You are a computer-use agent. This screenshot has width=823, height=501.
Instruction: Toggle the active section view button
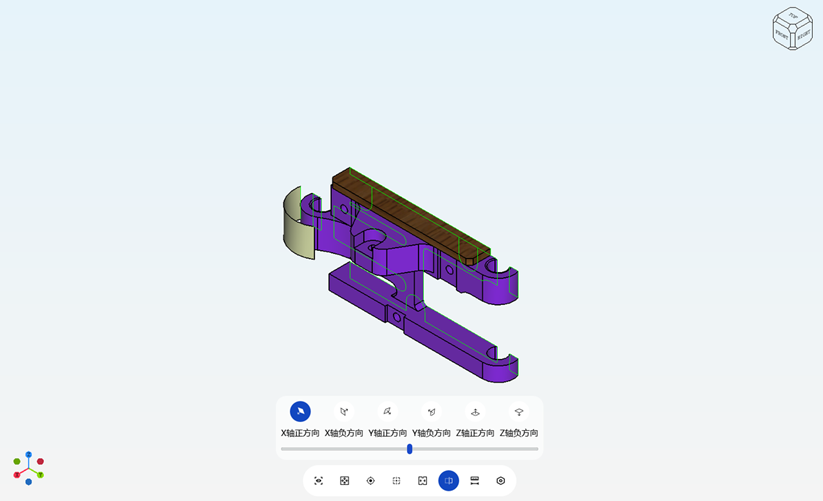click(x=449, y=481)
